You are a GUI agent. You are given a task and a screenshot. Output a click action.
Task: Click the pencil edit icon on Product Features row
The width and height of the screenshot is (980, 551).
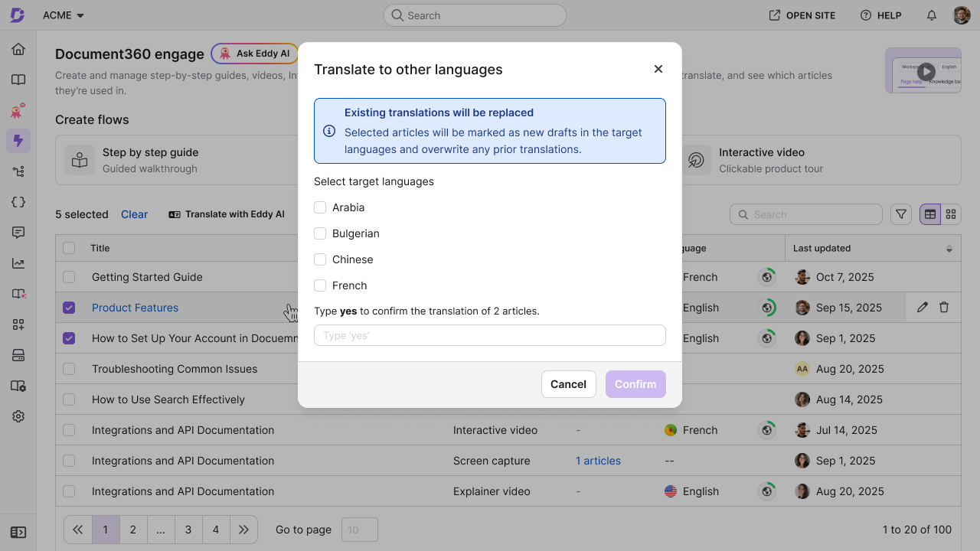[x=923, y=308]
